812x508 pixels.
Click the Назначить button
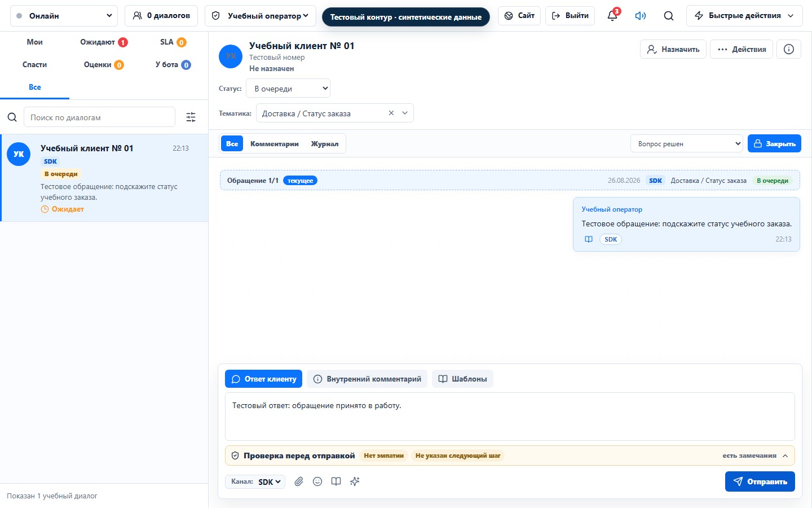(x=673, y=49)
